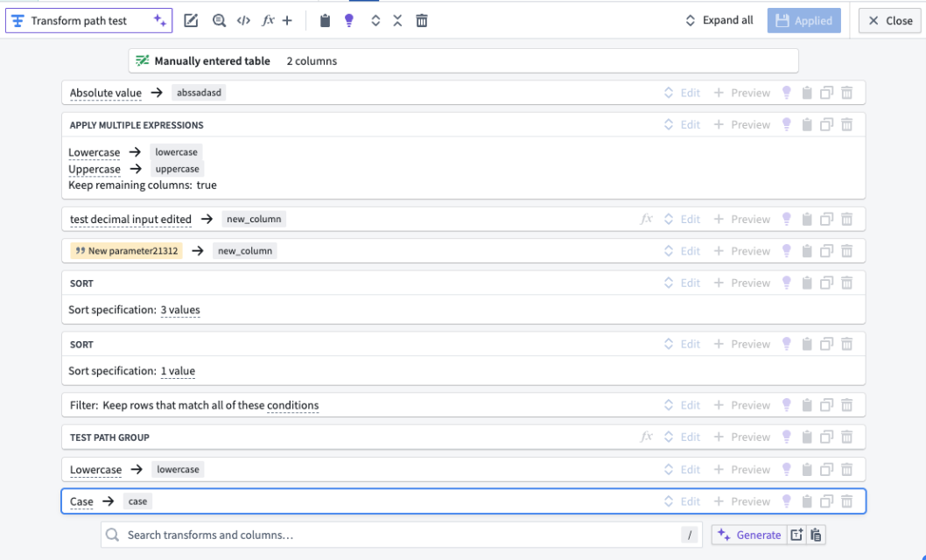Click collapse all arrows icon in top toolbar

tap(397, 21)
